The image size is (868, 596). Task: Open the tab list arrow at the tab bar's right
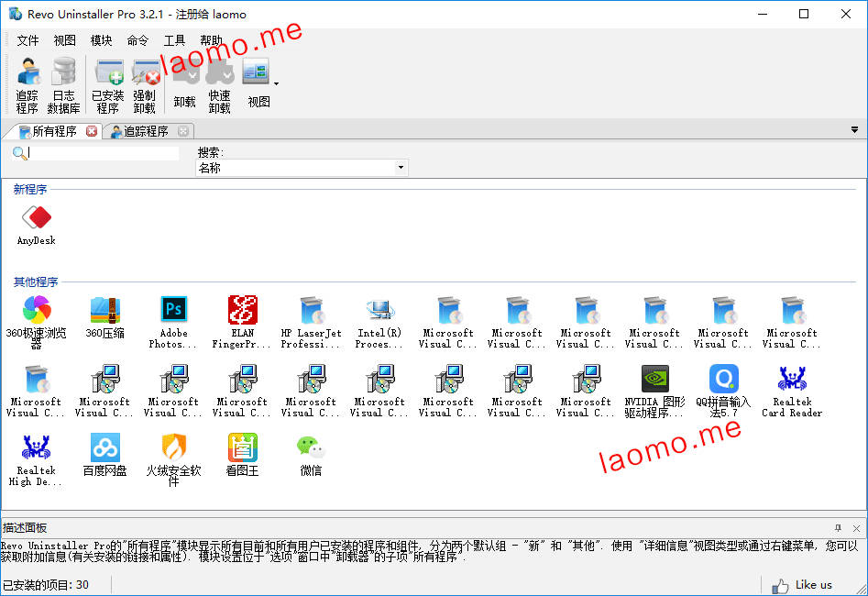pos(855,130)
